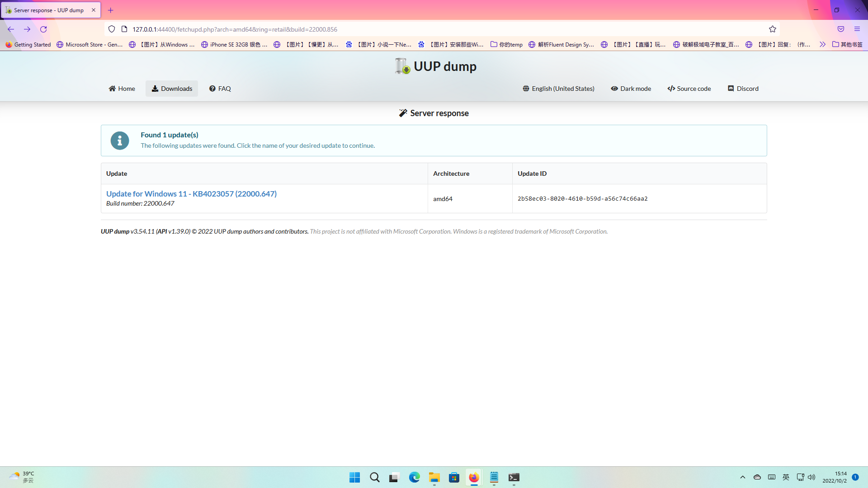Switch to Firefox on taskbar
Screen dimensions: 868x488
474,477
